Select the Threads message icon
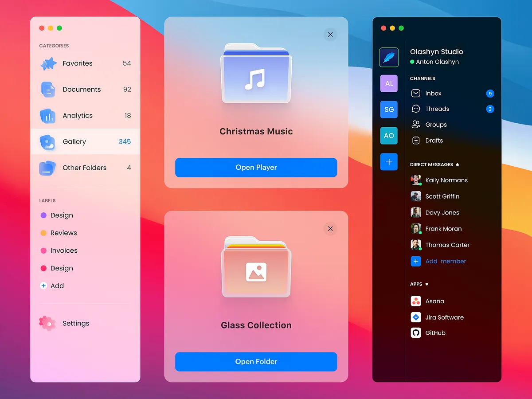The image size is (532, 399). pyautogui.click(x=415, y=109)
